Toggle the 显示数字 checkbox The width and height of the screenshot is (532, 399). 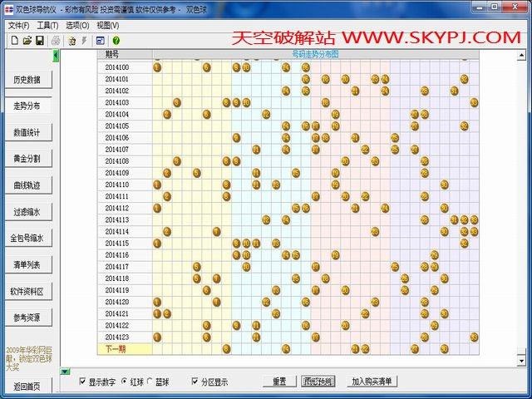[x=82, y=382]
